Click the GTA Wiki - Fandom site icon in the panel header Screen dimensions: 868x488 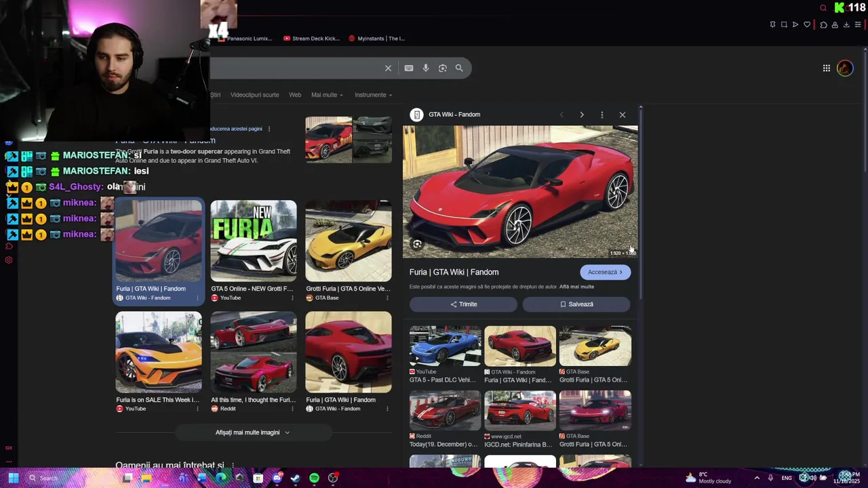coord(416,115)
